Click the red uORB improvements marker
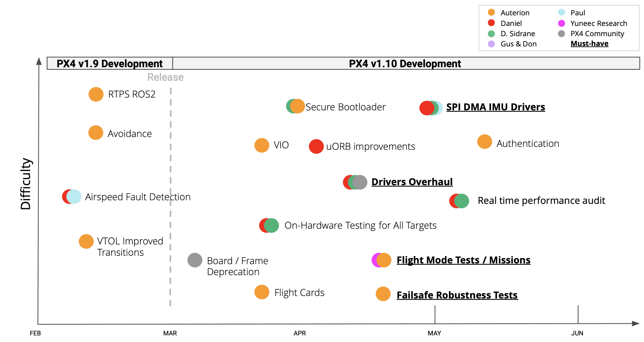Screen dimensions: 644x342 316,147
